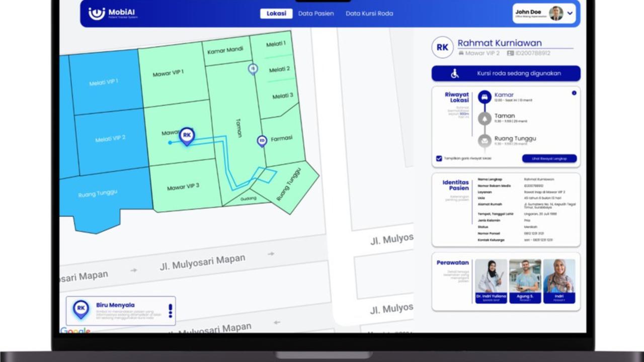Click the 'Melati 2' room label
Screen dimensions: 644x362
279,69
